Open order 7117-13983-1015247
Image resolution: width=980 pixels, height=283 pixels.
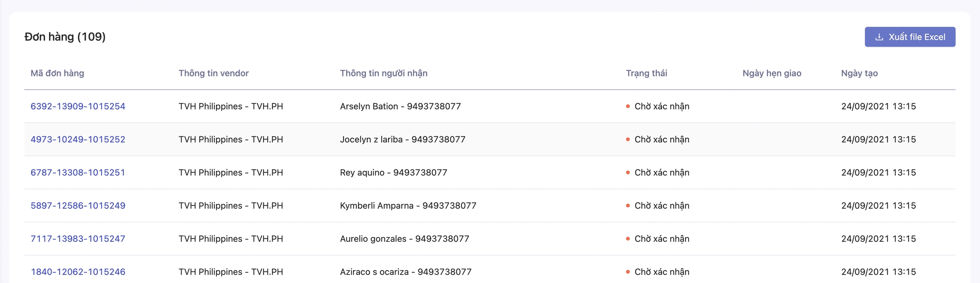pyautogui.click(x=78, y=239)
